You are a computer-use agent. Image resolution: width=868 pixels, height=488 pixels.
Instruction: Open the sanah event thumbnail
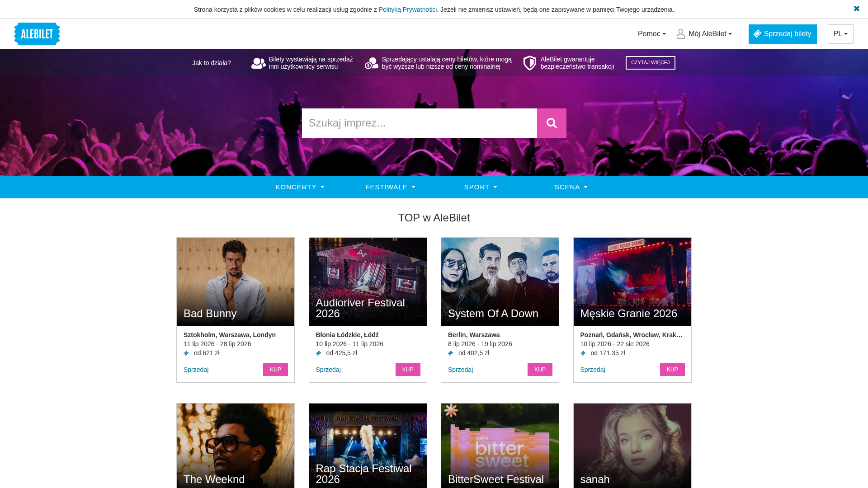(632, 446)
